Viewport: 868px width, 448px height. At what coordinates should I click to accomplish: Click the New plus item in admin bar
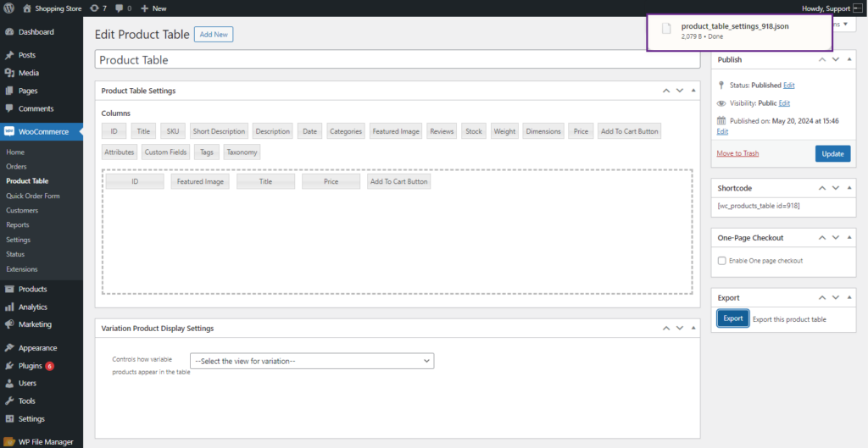click(153, 8)
